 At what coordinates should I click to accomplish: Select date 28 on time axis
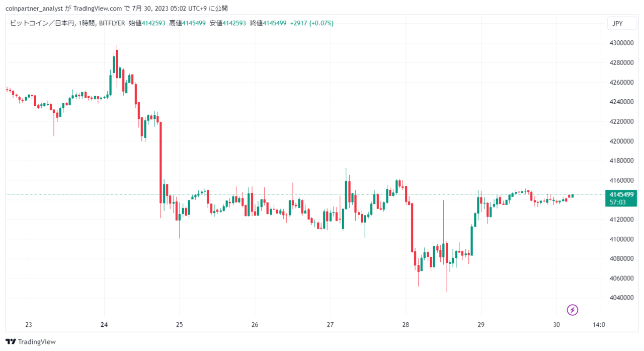tap(406, 325)
